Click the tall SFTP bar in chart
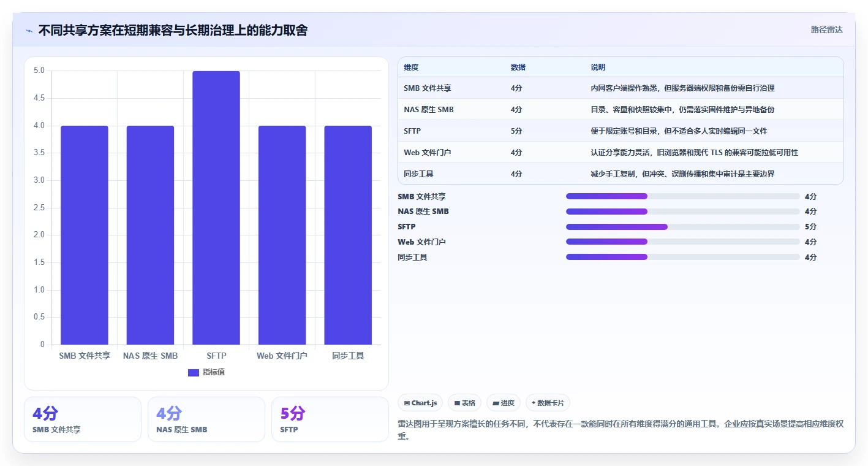This screenshot has width=868, height=466. [216, 208]
